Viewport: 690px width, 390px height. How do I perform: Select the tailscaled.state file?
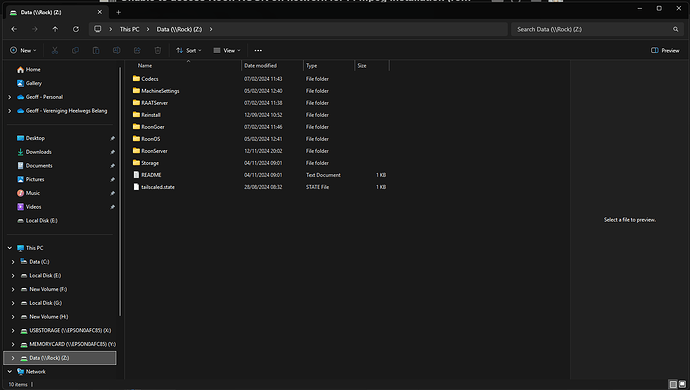pyautogui.click(x=158, y=187)
